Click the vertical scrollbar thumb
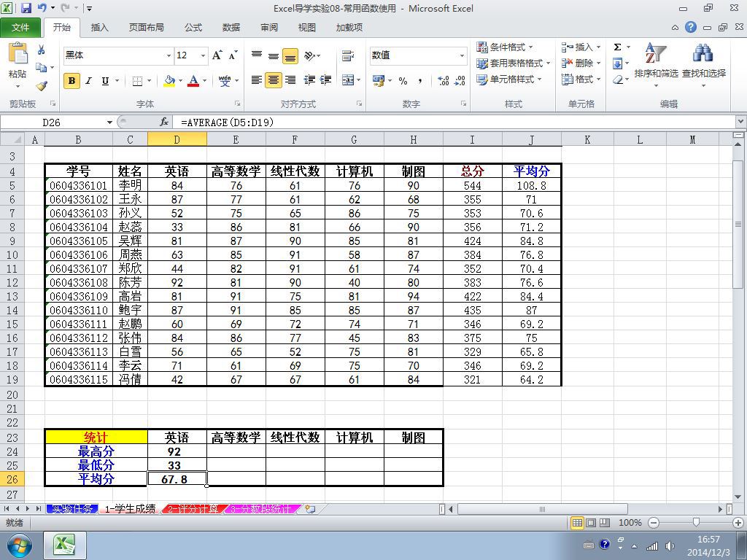Image resolution: width=747 pixels, height=560 pixels. click(x=738, y=224)
